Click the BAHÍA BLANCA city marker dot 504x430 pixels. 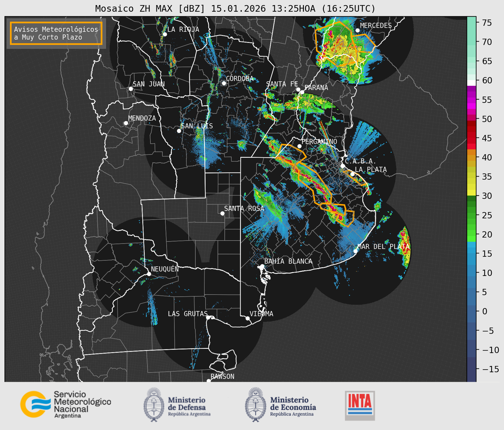[x=262, y=266]
